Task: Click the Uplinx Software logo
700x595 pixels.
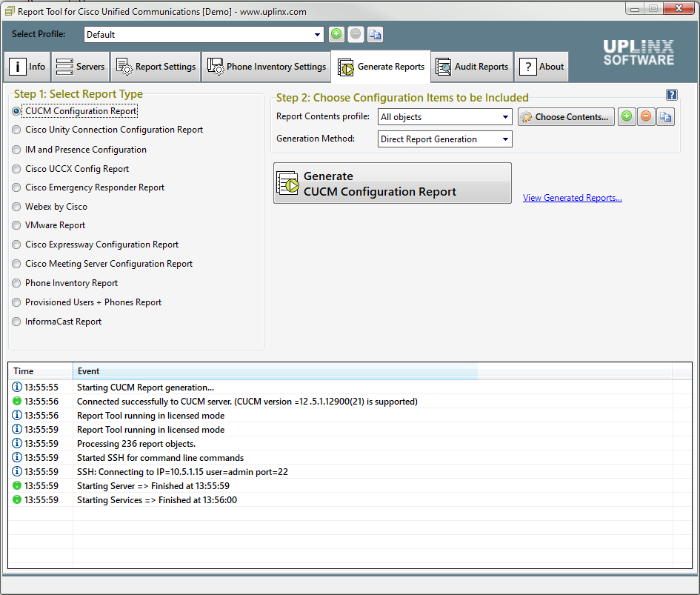Action: point(639,53)
